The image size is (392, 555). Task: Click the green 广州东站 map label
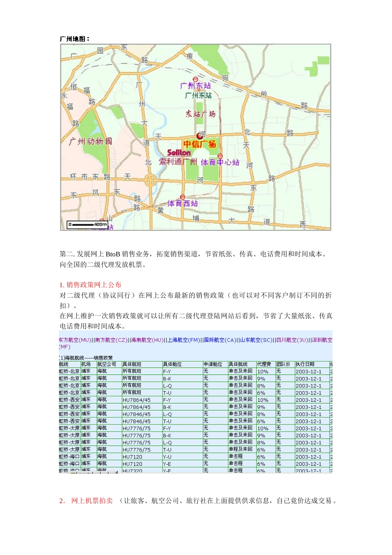tap(198, 95)
